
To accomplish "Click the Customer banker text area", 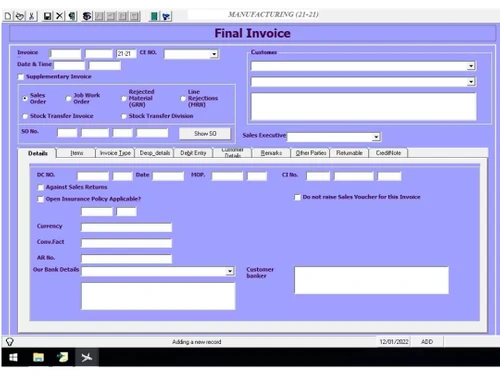I will (x=371, y=280).
